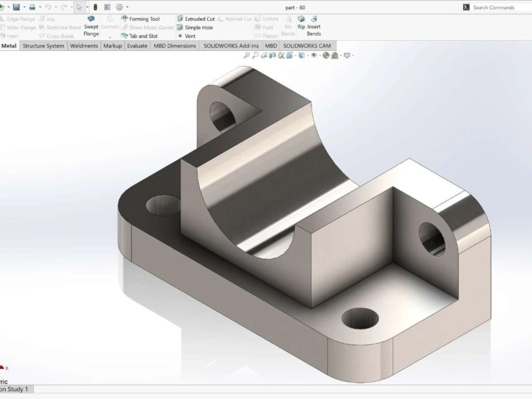
Task: Click the Vent command
Action: click(x=187, y=36)
